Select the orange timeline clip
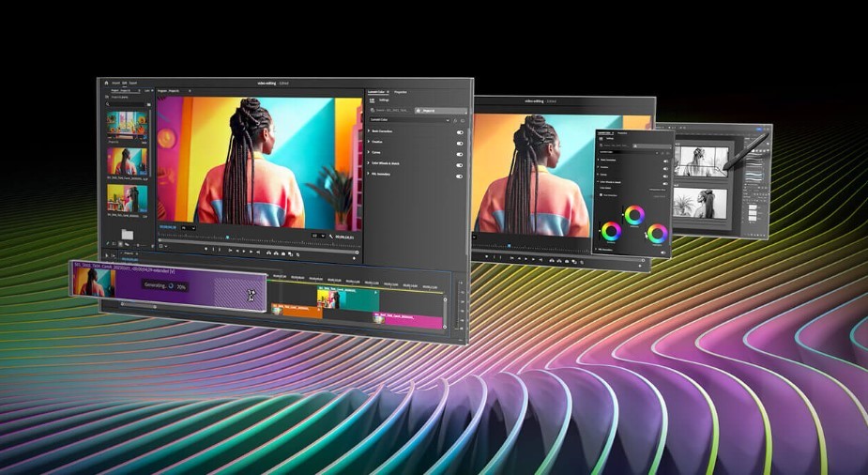The image size is (868, 475). [x=297, y=312]
